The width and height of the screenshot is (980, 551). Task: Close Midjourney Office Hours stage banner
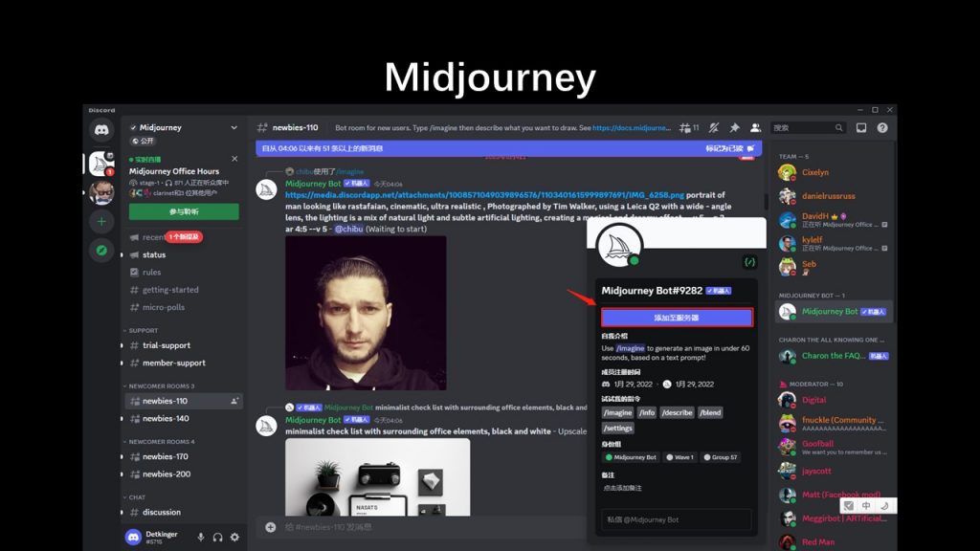pyautogui.click(x=234, y=159)
